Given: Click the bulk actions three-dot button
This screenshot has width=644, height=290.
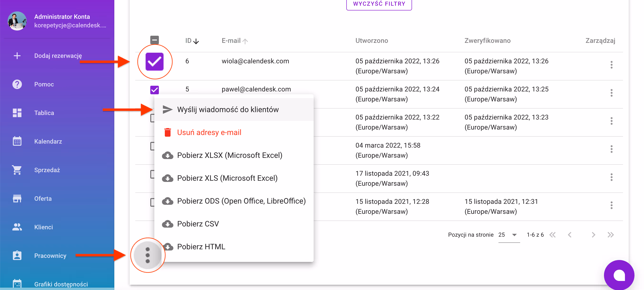Looking at the screenshot, I should click(x=147, y=255).
